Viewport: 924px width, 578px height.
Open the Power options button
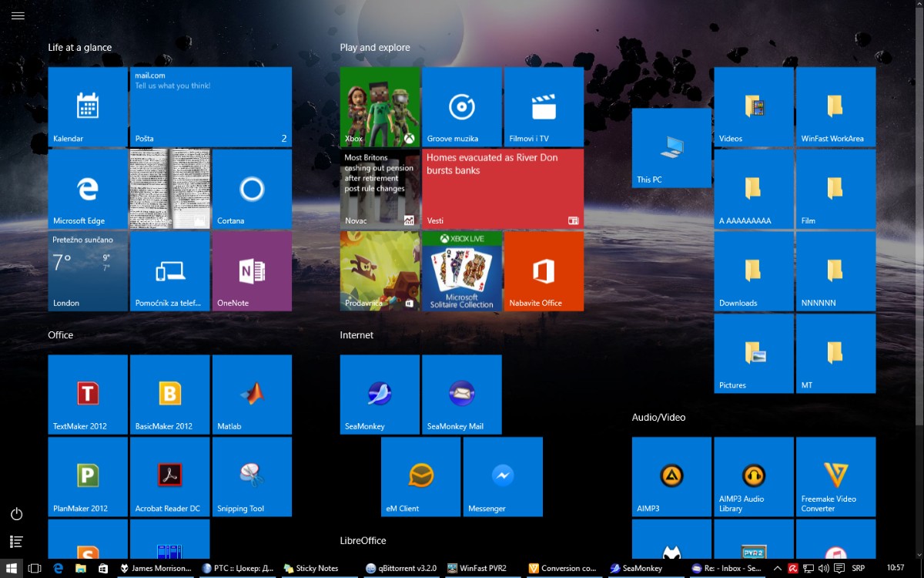(x=17, y=514)
